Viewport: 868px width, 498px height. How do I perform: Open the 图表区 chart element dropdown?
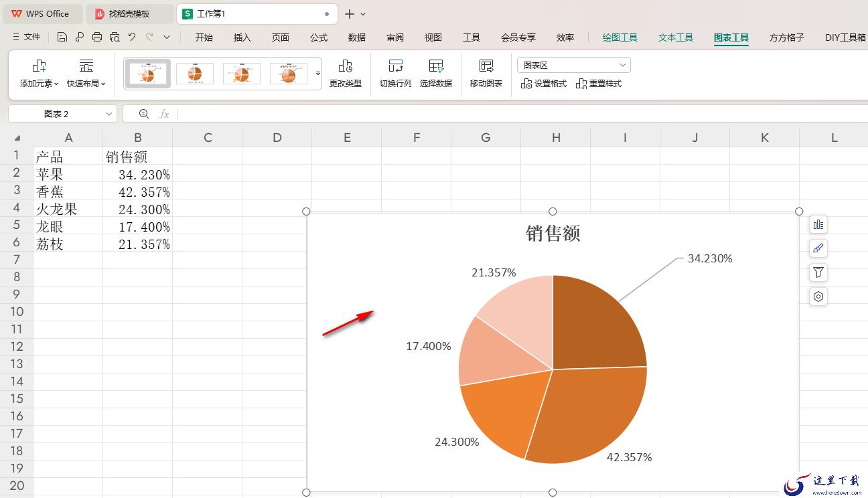click(x=574, y=65)
